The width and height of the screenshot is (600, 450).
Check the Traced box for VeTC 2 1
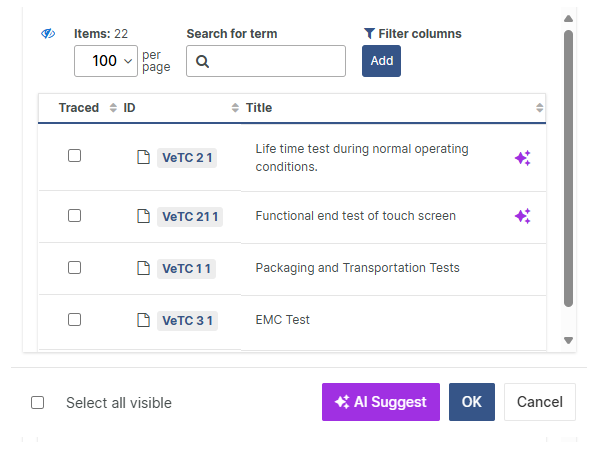pos(74,156)
